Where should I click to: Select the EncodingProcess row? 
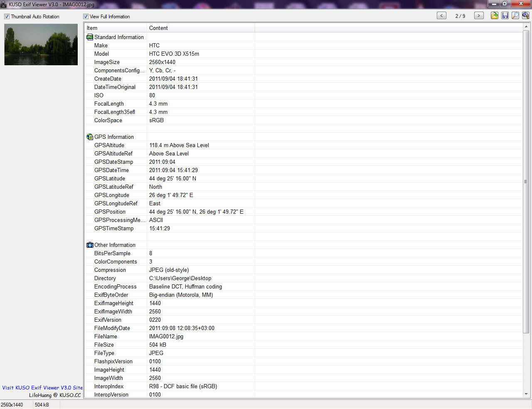[x=303, y=286]
